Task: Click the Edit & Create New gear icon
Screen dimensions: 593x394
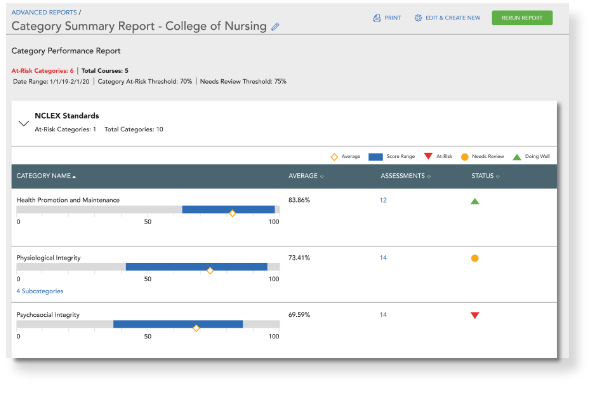Action: point(418,18)
